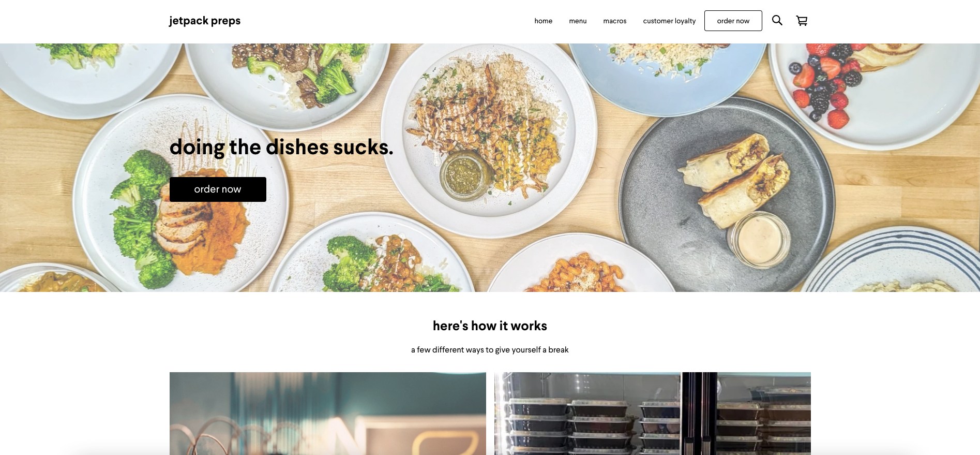Click the doing the dishes sucks headline
Screen dimensions: 980x455
click(x=281, y=148)
